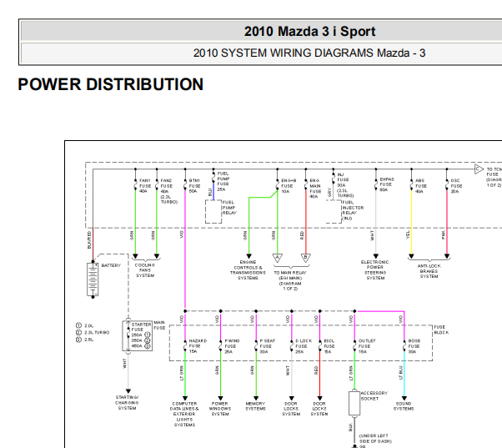Click the BLK wire label below accessory socket
Viewport: 502px width, 448px height.
pos(350,427)
